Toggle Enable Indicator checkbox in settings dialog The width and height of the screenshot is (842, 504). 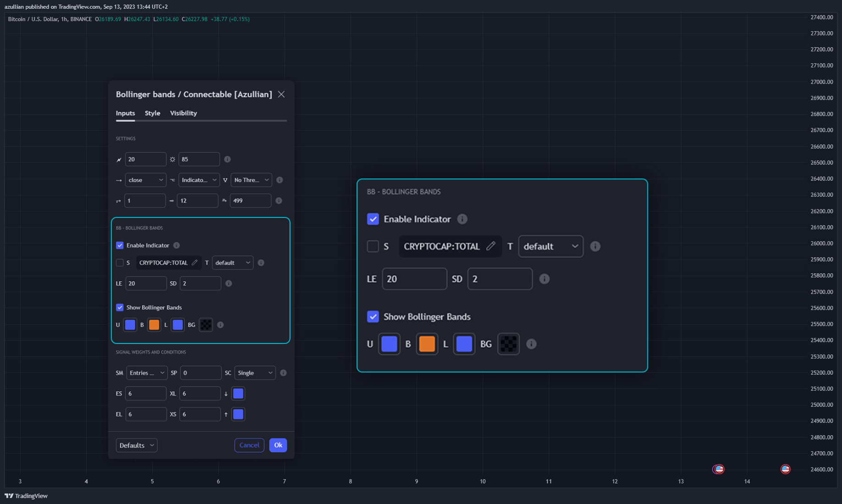pyautogui.click(x=120, y=245)
